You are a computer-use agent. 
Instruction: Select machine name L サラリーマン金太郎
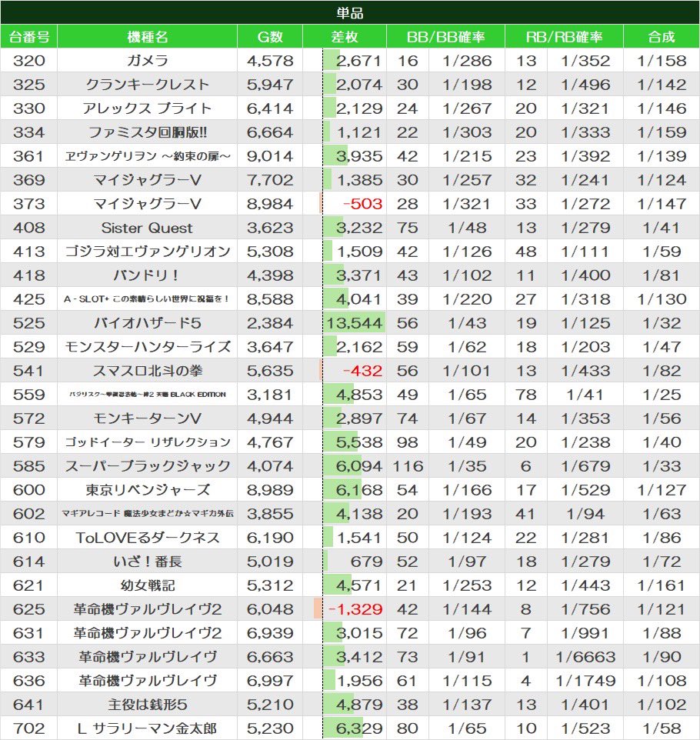pos(147,728)
